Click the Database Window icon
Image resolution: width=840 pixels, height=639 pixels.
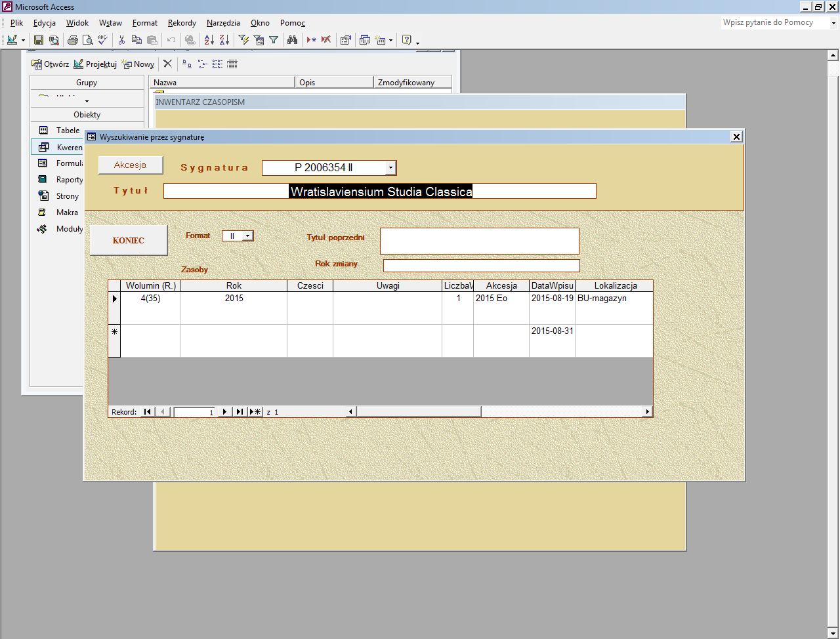click(x=365, y=40)
